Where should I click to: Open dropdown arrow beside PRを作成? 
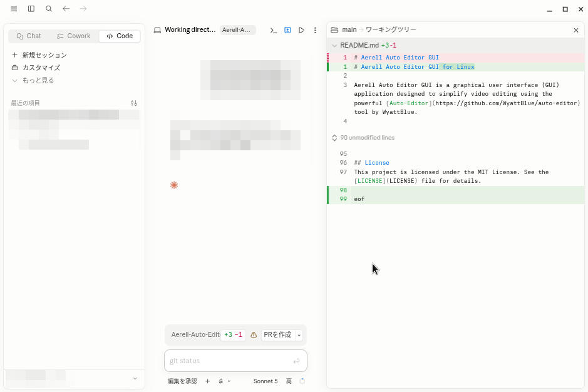tap(299, 335)
